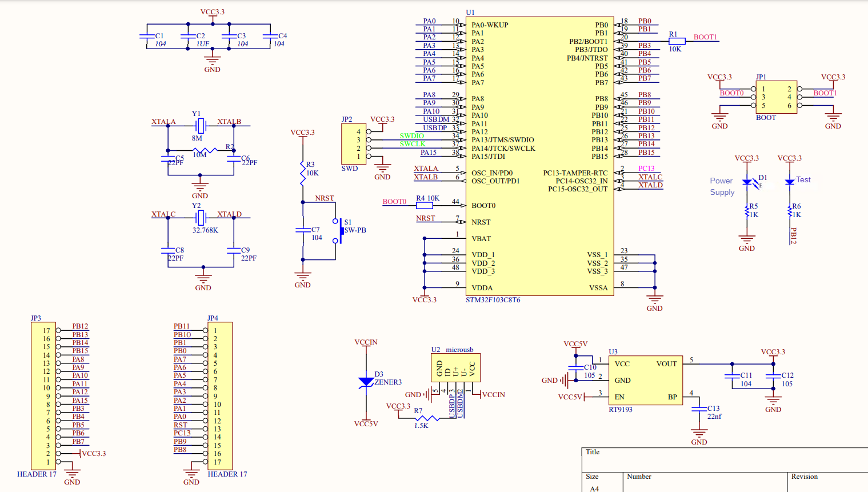
Task: Select capacitor C2 1UF symbol
Action: coord(188,36)
